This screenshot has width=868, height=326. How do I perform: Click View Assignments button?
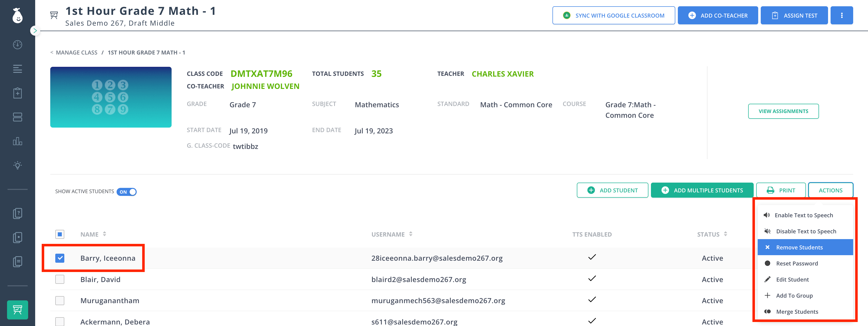click(783, 111)
